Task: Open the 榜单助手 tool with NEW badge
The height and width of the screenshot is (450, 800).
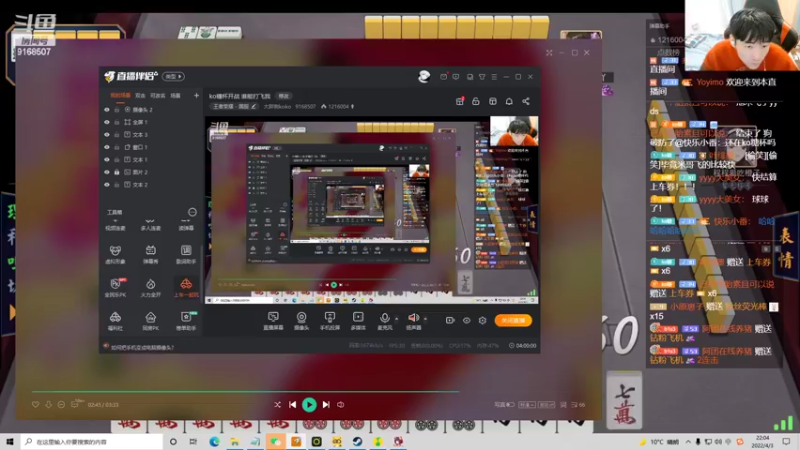Action: [186, 321]
